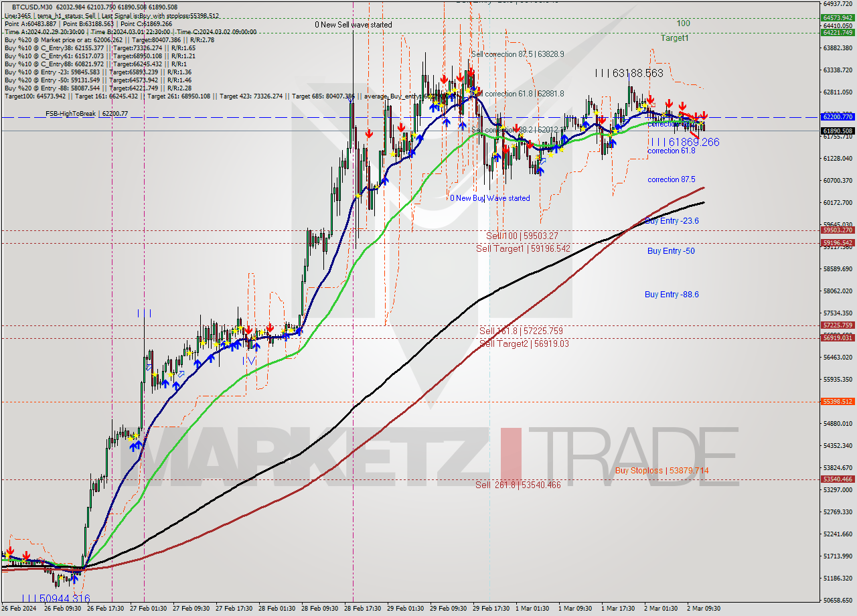Click the blue 'correction 61.8' label

[672, 151]
